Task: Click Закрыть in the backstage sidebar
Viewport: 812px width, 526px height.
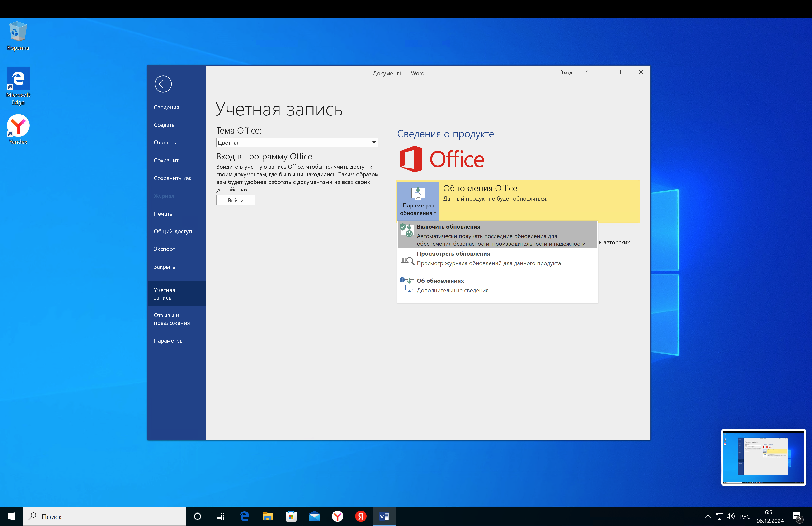Action: click(x=165, y=267)
